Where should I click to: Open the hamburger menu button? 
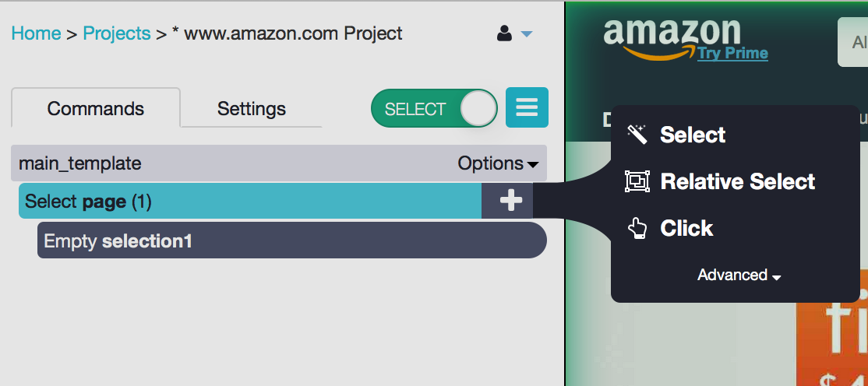click(x=527, y=107)
